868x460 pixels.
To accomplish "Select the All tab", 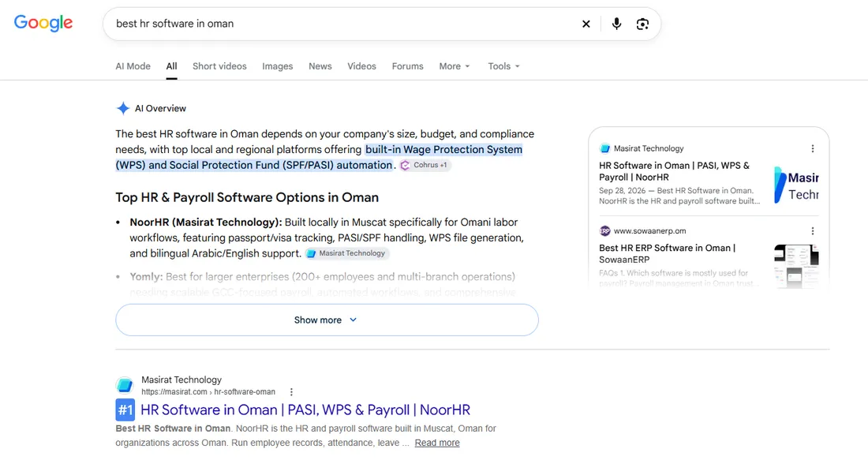I will point(171,65).
